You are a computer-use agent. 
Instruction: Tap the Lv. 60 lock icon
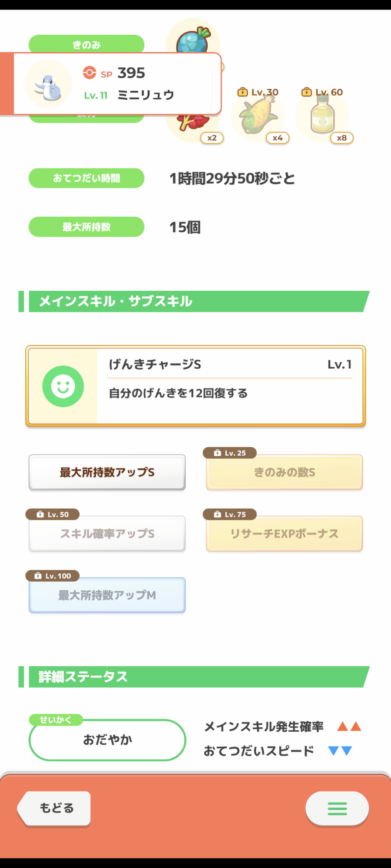point(307,92)
